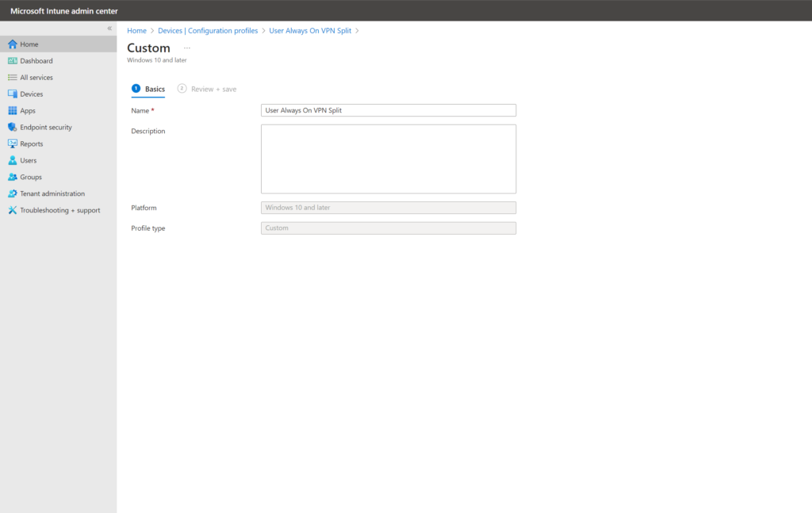Click the Endpoint security shield icon
Viewport: 812px width, 513px height.
pyautogui.click(x=13, y=127)
